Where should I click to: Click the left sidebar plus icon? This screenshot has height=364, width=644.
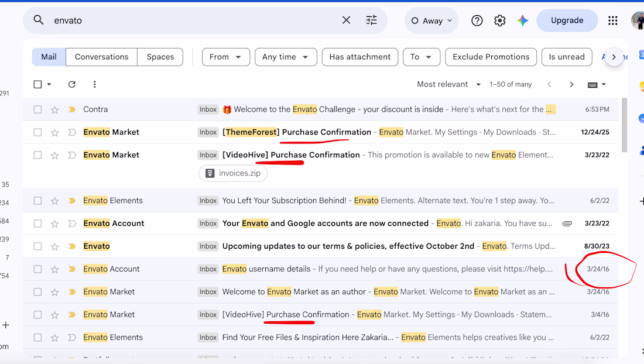click(x=6, y=325)
